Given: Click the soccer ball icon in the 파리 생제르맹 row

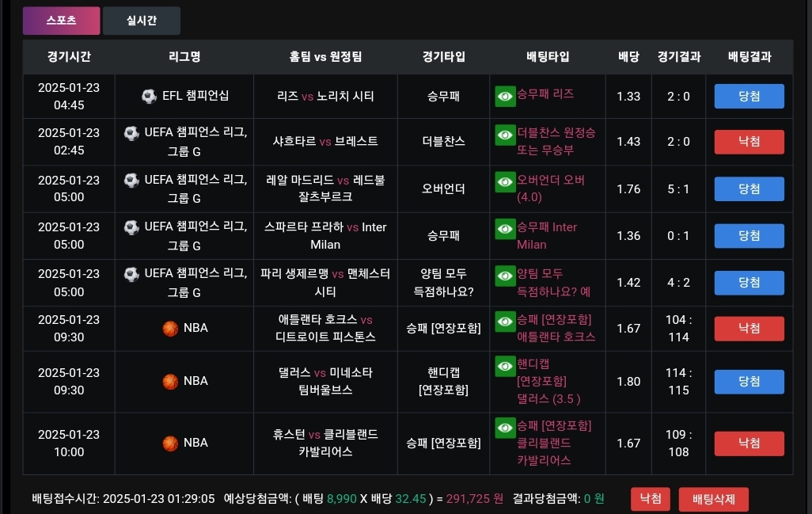Looking at the screenshot, I should (x=131, y=275).
